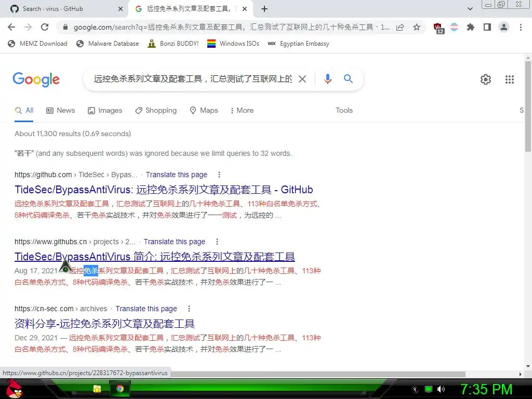Open options menu for githubs.cn result
Screen dimensions: 532x399
(217, 242)
